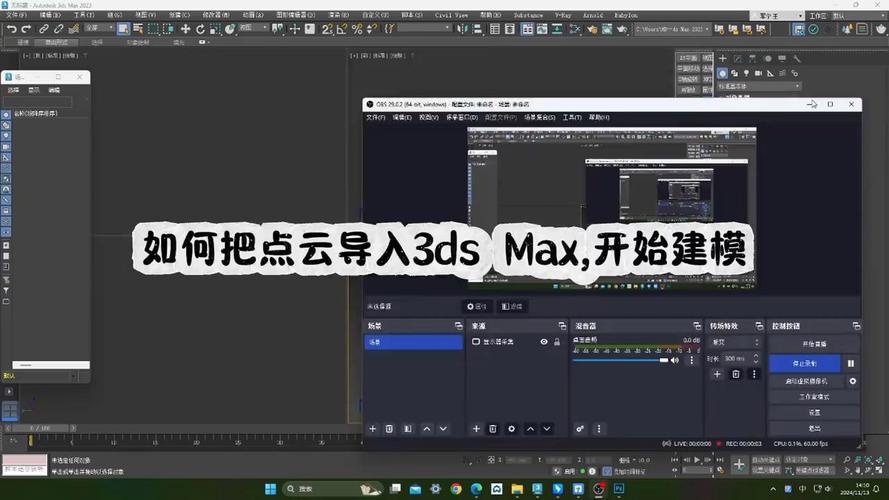Open Settings from OBS controls dock
Image resolution: width=889 pixels, height=500 pixels.
pyautogui.click(x=814, y=413)
